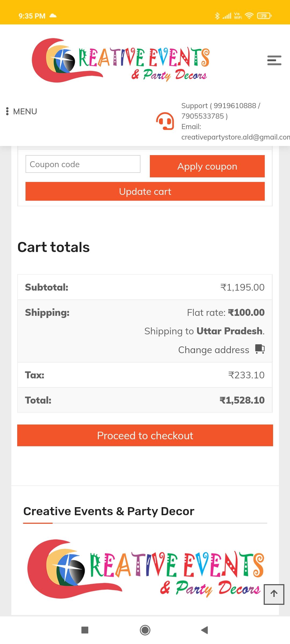
Task: Click the Update cart button
Action: coord(145,191)
